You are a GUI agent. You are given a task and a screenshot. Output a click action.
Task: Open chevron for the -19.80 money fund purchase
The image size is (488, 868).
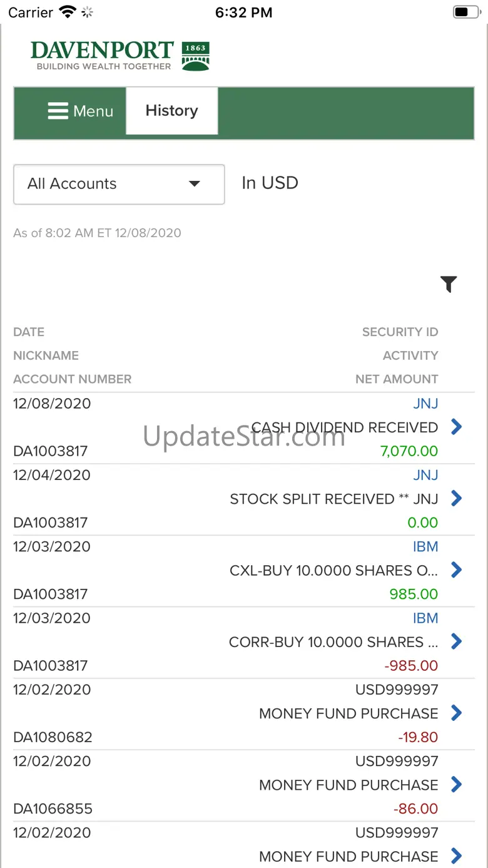pyautogui.click(x=457, y=712)
